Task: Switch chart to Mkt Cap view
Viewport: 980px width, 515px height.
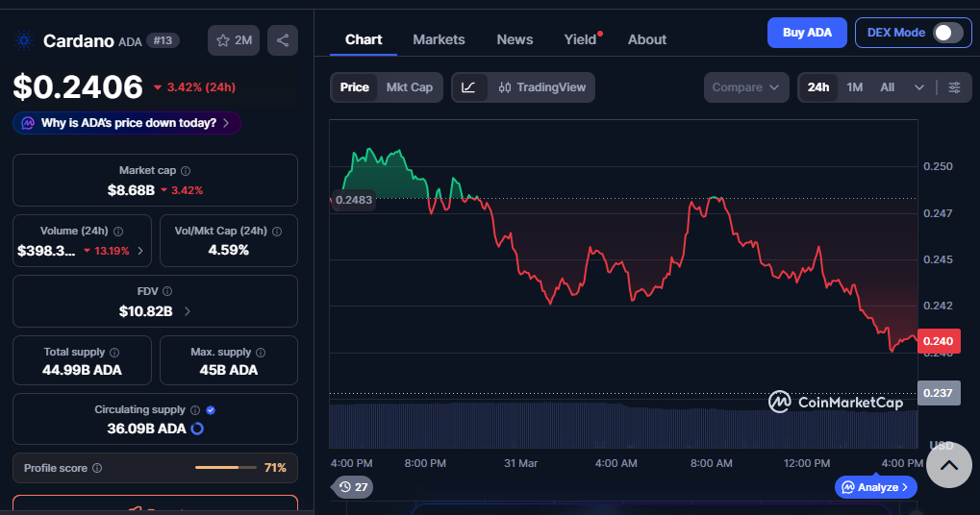Action: pyautogui.click(x=409, y=87)
